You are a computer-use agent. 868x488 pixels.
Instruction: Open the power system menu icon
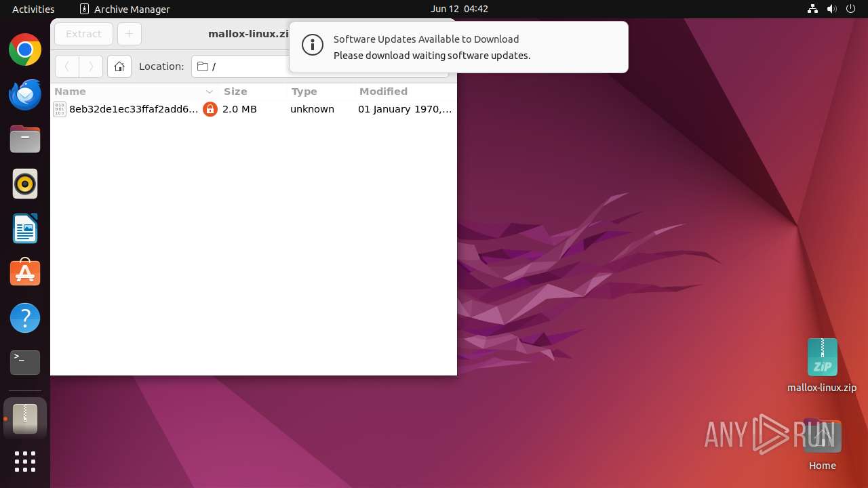pyautogui.click(x=850, y=9)
